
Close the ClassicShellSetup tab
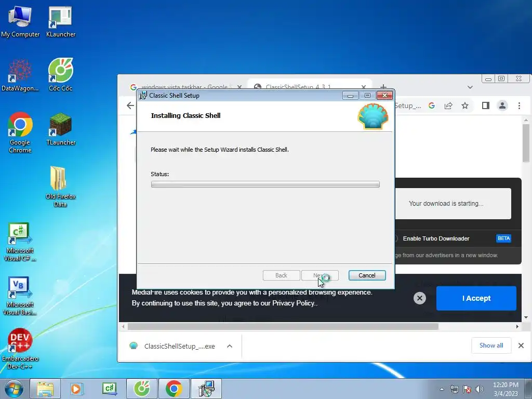364,87
